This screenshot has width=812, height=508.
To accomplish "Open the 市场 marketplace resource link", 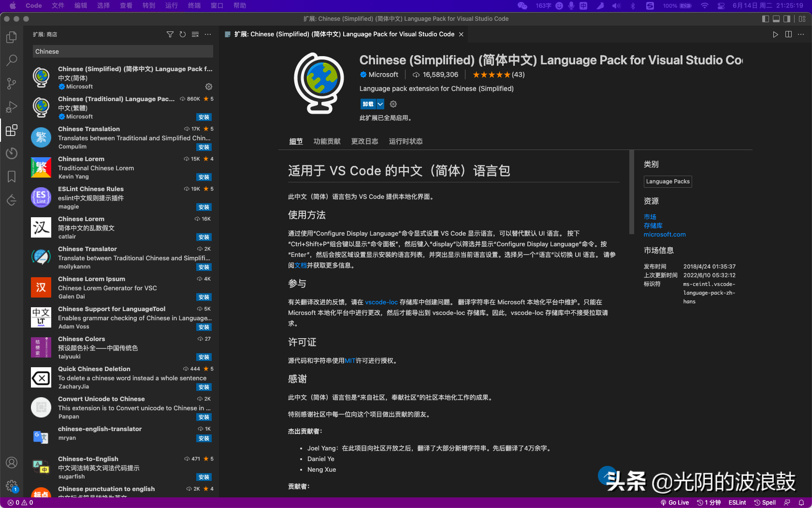I will (650, 217).
